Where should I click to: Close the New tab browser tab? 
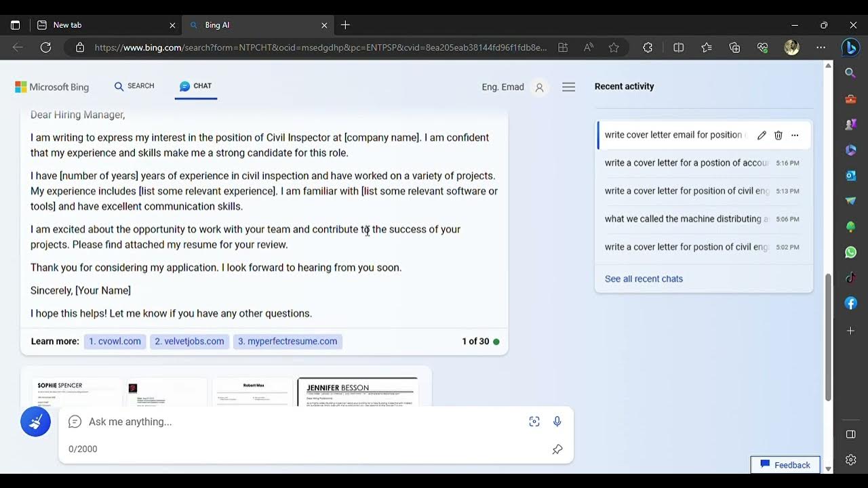pyautogui.click(x=172, y=25)
